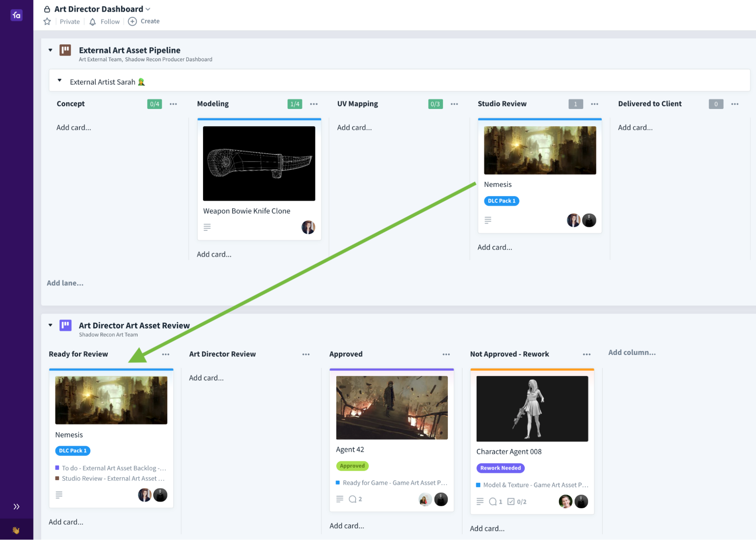Collapse the Art Director Art Asset Review section

pos(50,325)
